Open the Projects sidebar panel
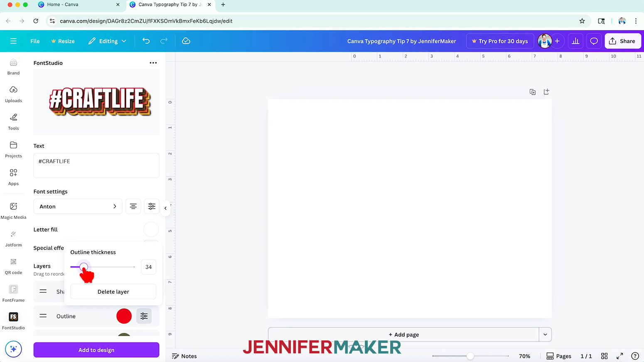This screenshot has height=362, width=644. 13,149
